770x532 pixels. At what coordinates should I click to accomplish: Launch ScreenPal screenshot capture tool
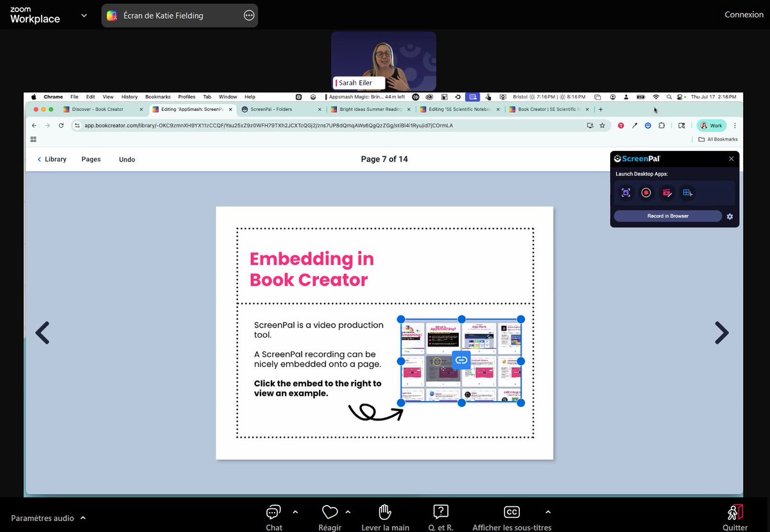pyautogui.click(x=626, y=193)
